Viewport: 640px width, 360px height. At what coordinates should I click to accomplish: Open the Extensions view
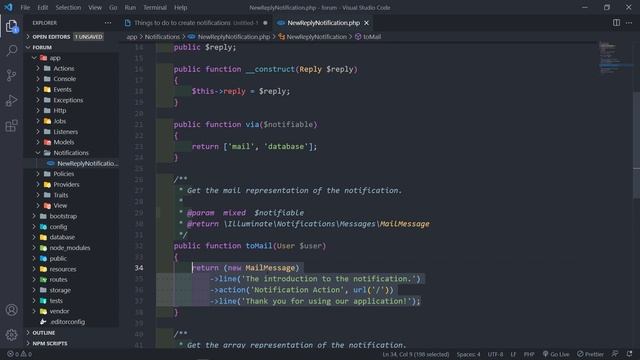(x=11, y=126)
